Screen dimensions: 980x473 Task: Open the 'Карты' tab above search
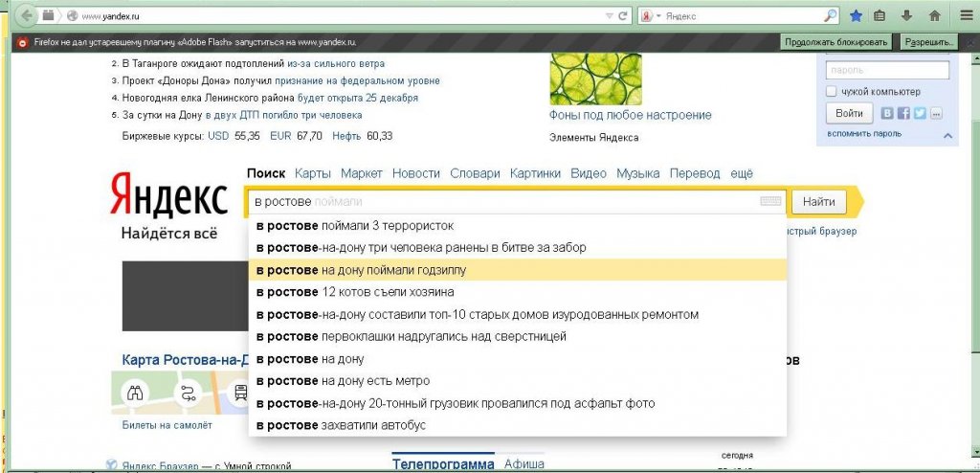click(x=312, y=173)
